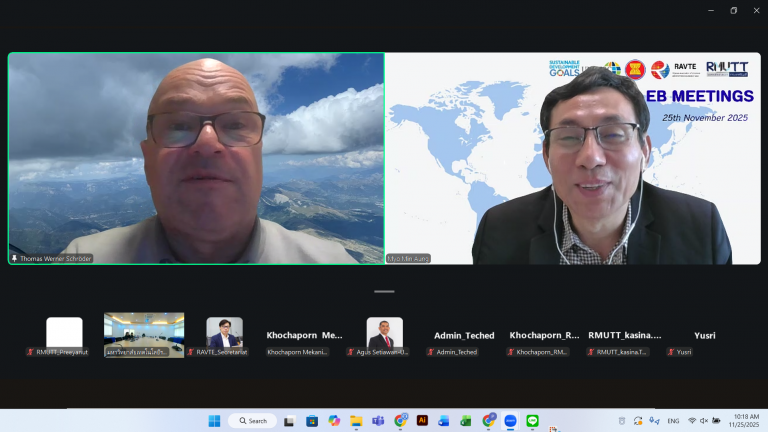
Task: Toggle the ENG input language indicator
Action: coord(673,421)
